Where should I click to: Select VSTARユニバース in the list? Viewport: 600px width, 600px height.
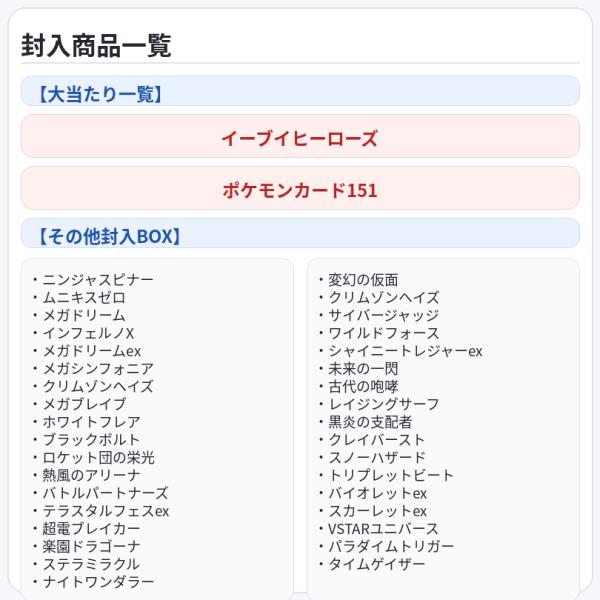[x=383, y=529]
